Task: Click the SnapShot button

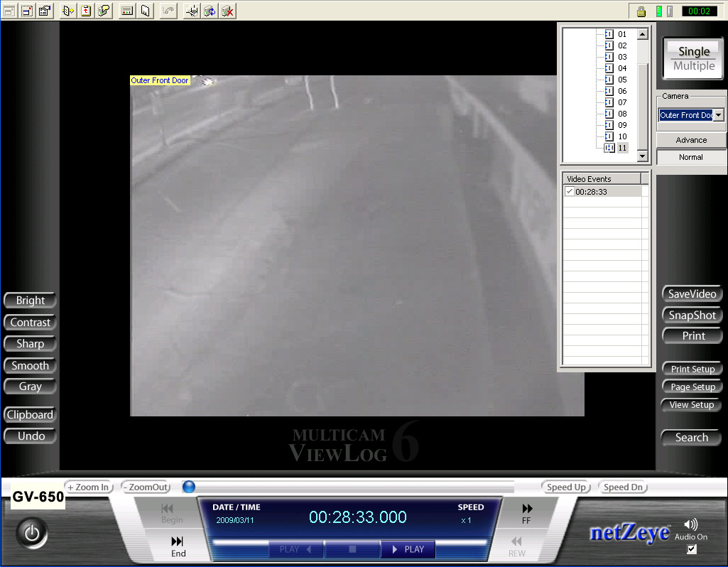Action: click(x=692, y=315)
